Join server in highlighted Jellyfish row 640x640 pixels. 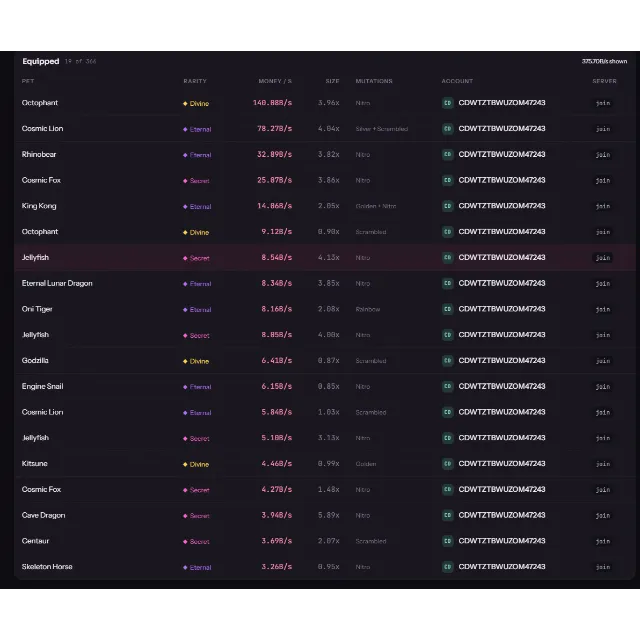pos(603,258)
